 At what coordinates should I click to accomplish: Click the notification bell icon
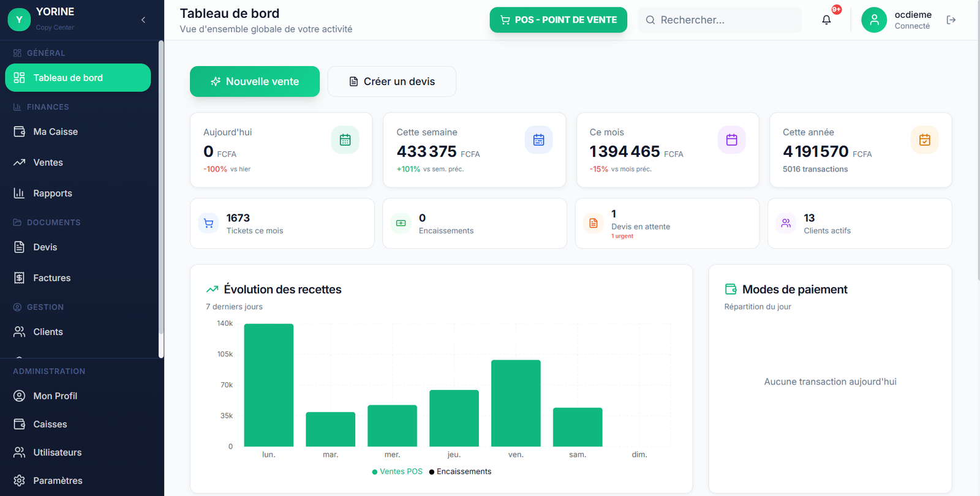point(826,20)
